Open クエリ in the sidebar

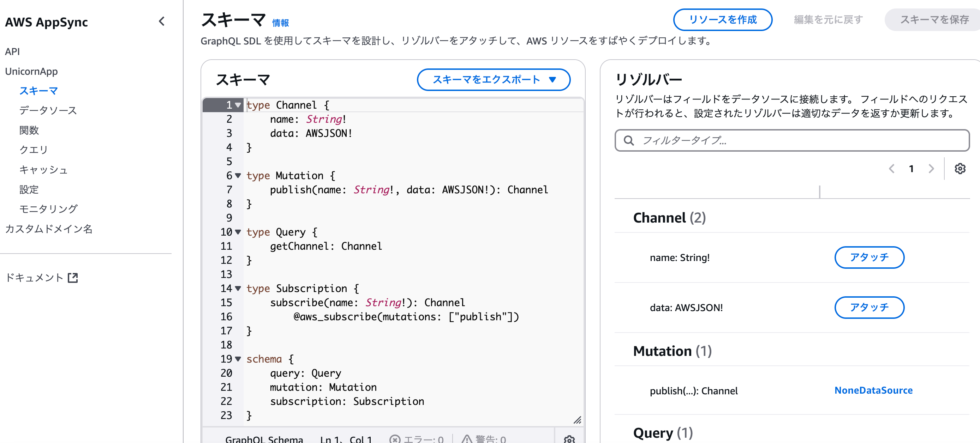[x=34, y=150]
